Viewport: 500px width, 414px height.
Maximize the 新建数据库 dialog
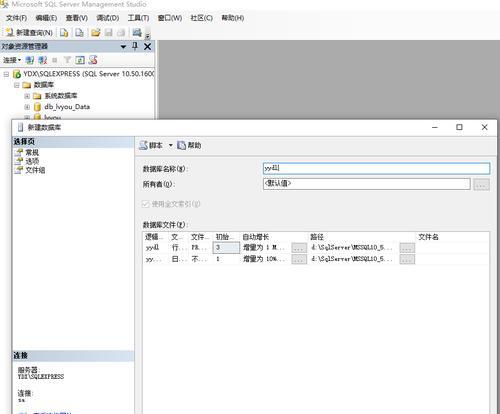point(459,127)
